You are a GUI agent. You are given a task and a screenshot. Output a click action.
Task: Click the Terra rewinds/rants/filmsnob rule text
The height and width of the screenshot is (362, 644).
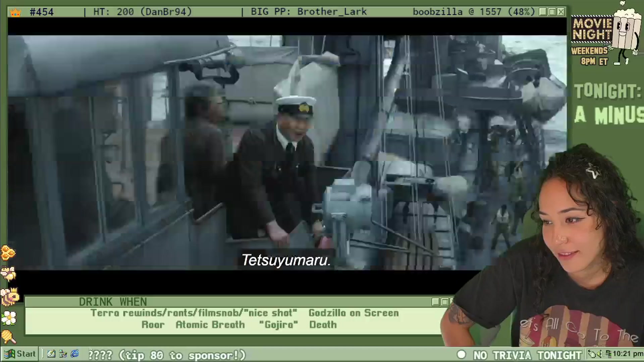[194, 313]
